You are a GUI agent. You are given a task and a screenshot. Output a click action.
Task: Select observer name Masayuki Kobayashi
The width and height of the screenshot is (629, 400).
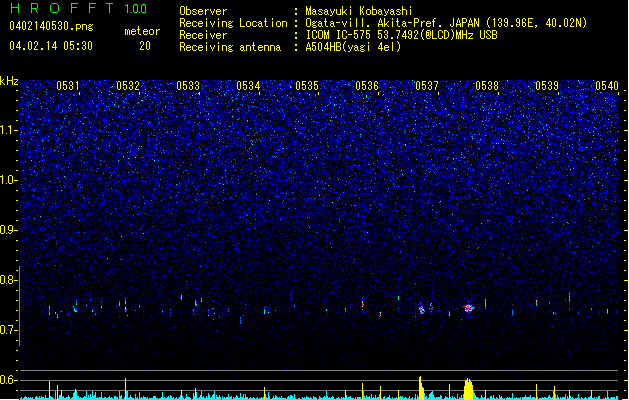(359, 11)
